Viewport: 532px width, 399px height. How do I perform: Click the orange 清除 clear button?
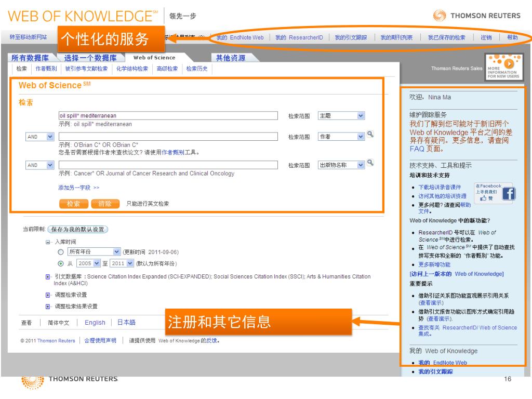105,204
